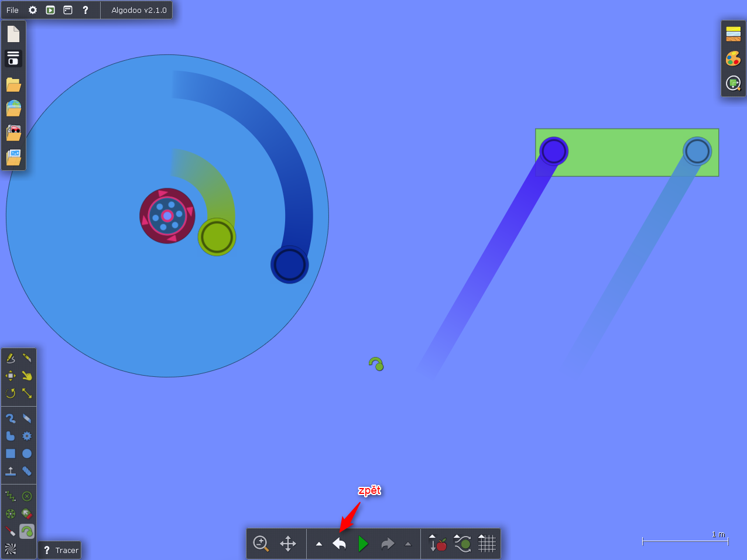Select the Box rectangle tool

pos(11,454)
